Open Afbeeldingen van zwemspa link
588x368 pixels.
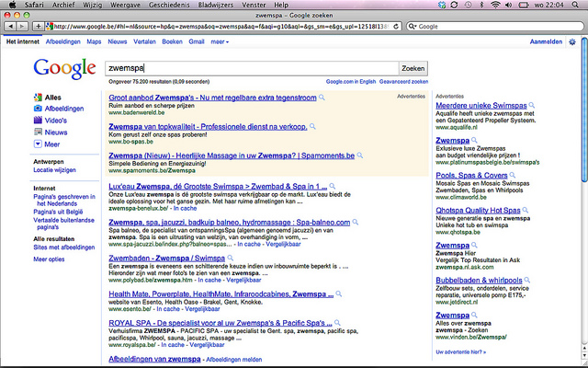coord(154,359)
